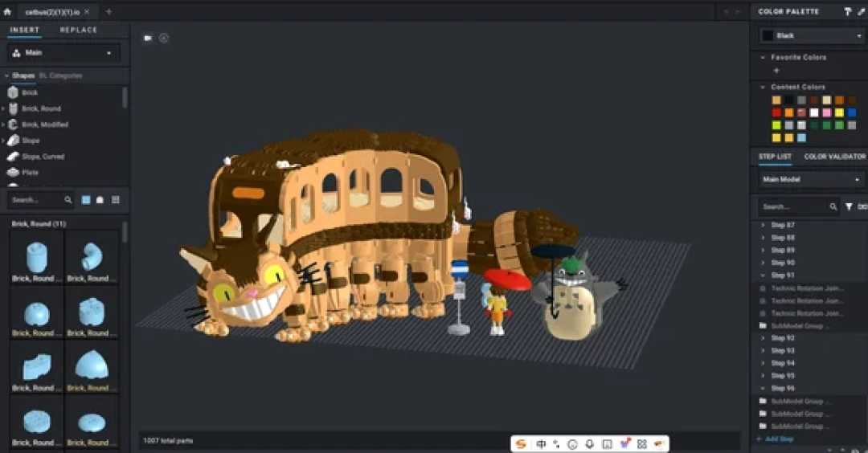This screenshot has width=868, height=453.
Task: Click the Sogou S logo in IME bar
Action: (521, 443)
